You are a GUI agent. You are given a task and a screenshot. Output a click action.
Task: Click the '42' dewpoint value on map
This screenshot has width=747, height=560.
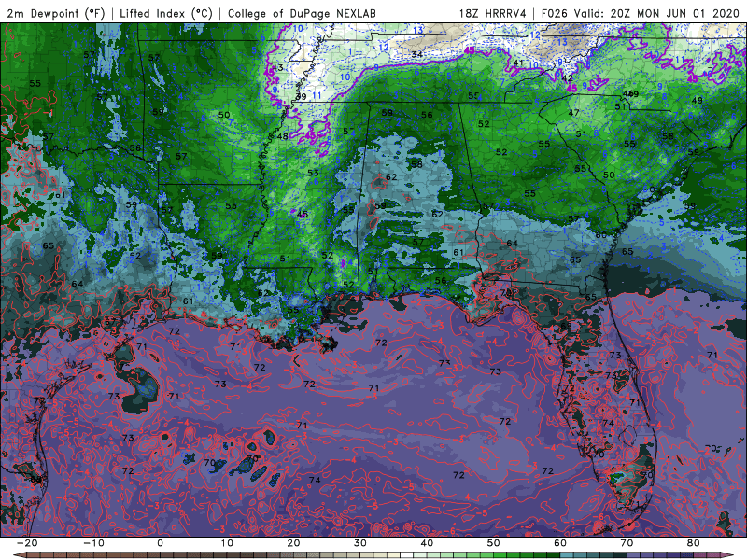coord(567,78)
